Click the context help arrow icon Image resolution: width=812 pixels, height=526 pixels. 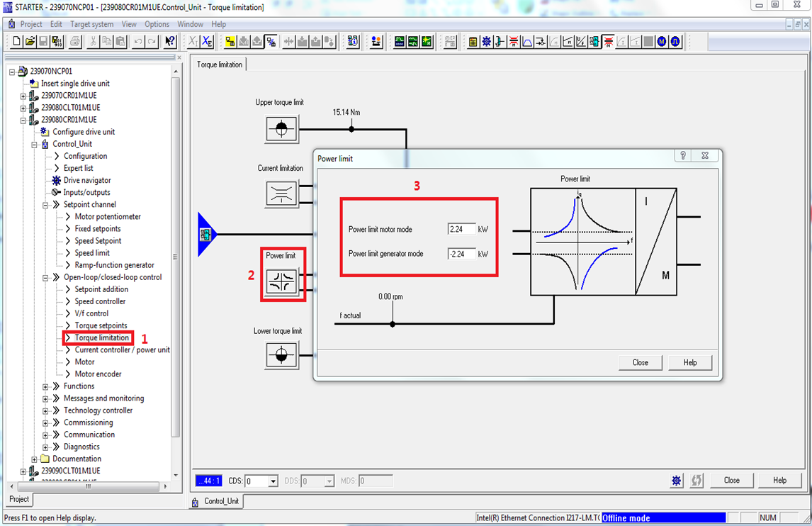click(x=170, y=42)
